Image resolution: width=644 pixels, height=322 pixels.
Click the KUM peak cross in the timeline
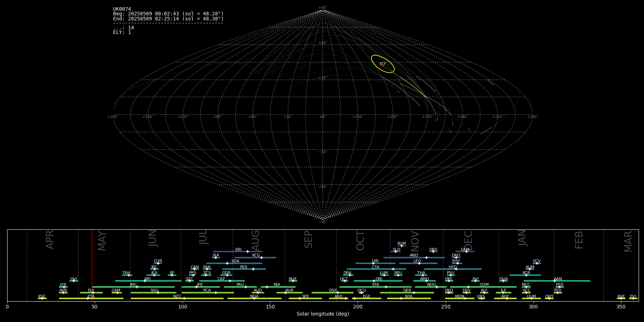point(401,246)
